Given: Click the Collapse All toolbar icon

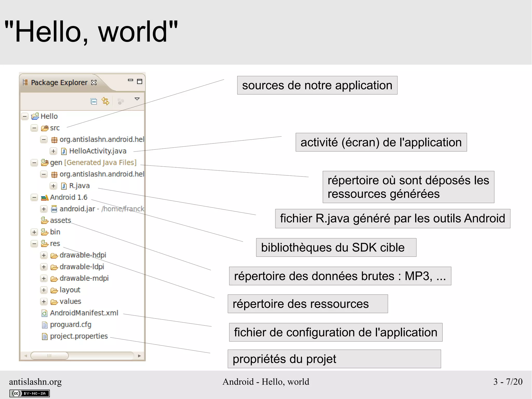Looking at the screenshot, I should 94,101.
